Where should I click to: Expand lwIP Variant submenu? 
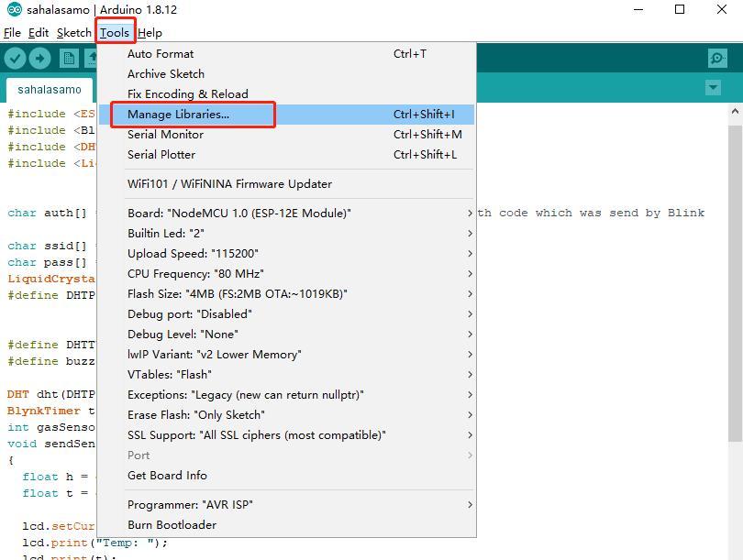[x=286, y=354]
